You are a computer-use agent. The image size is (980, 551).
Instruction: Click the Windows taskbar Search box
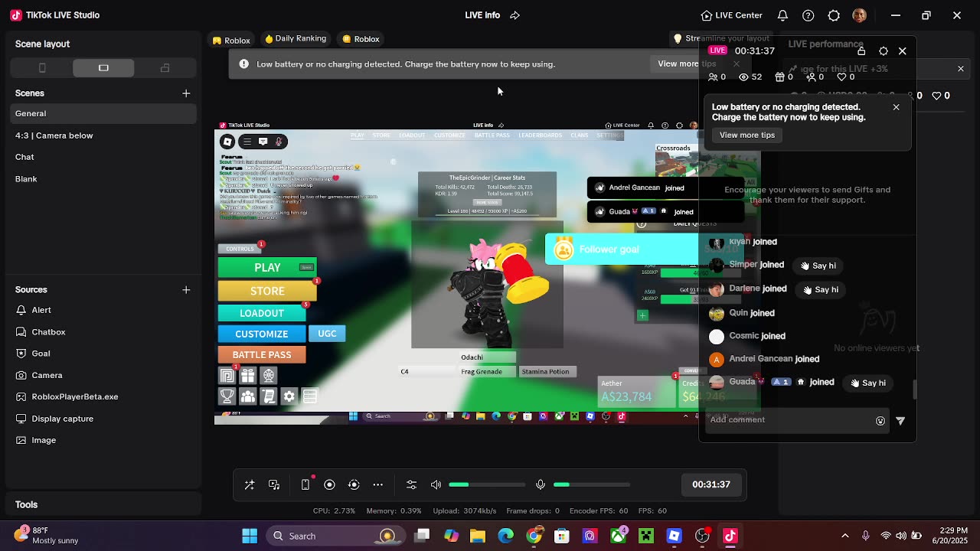[335, 536]
